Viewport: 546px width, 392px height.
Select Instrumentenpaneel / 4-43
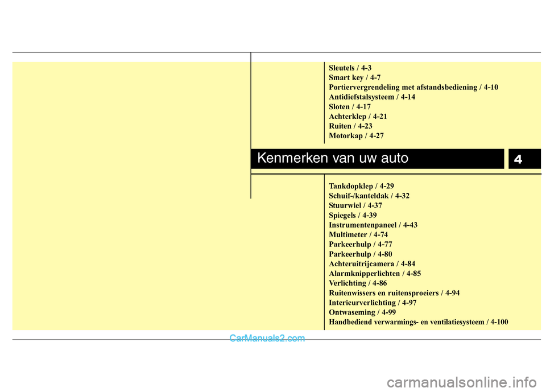[373, 225]
